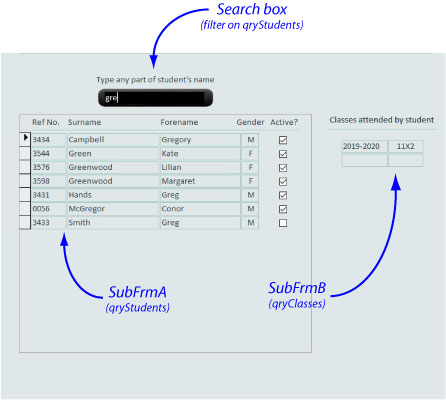The height and width of the screenshot is (400, 446).
Task: Click gender field of McGregor row
Action: tap(250, 209)
